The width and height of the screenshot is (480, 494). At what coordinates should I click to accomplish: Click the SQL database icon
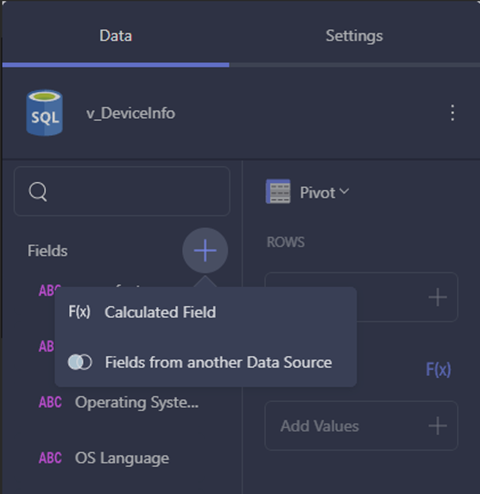coord(45,113)
